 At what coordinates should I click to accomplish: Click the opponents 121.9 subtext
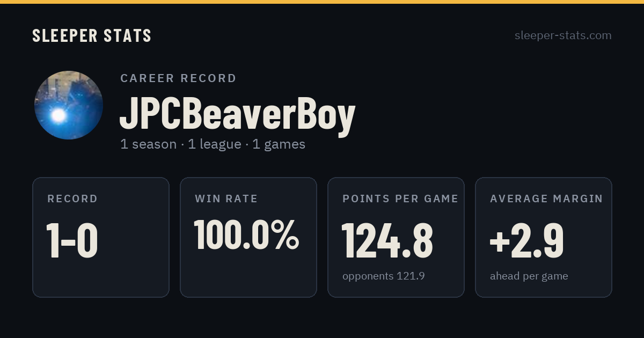pos(384,276)
